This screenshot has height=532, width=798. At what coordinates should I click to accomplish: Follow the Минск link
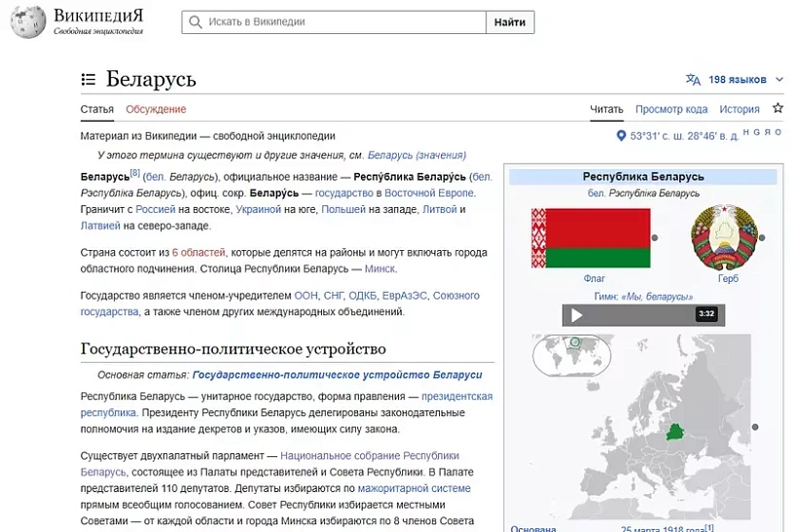[x=380, y=268]
